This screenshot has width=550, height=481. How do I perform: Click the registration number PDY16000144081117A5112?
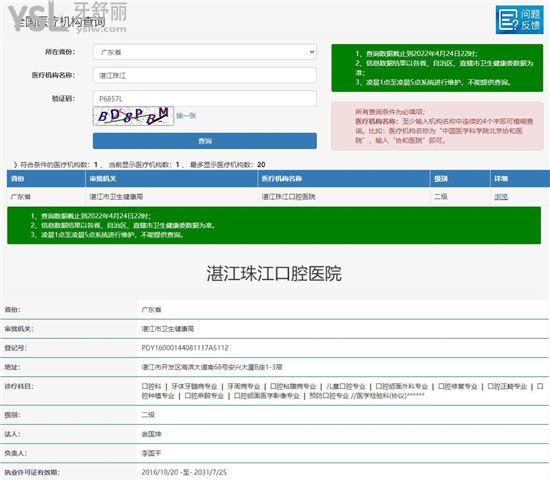coord(185,348)
